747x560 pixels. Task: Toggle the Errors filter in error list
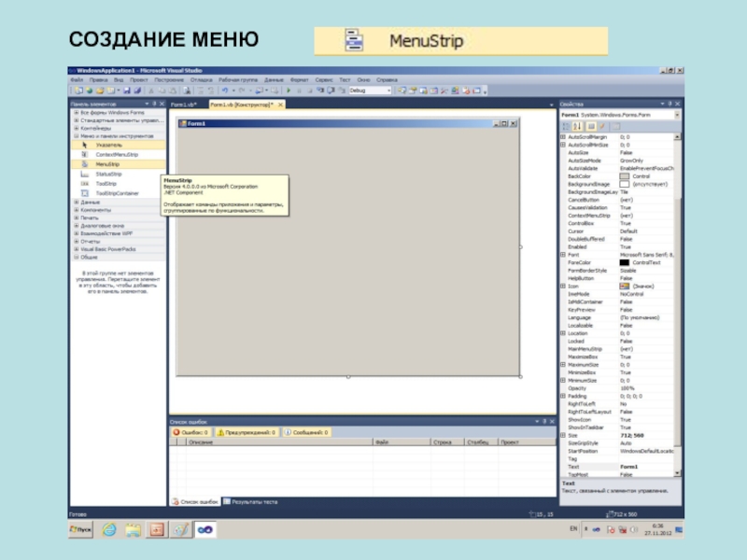tap(191, 433)
